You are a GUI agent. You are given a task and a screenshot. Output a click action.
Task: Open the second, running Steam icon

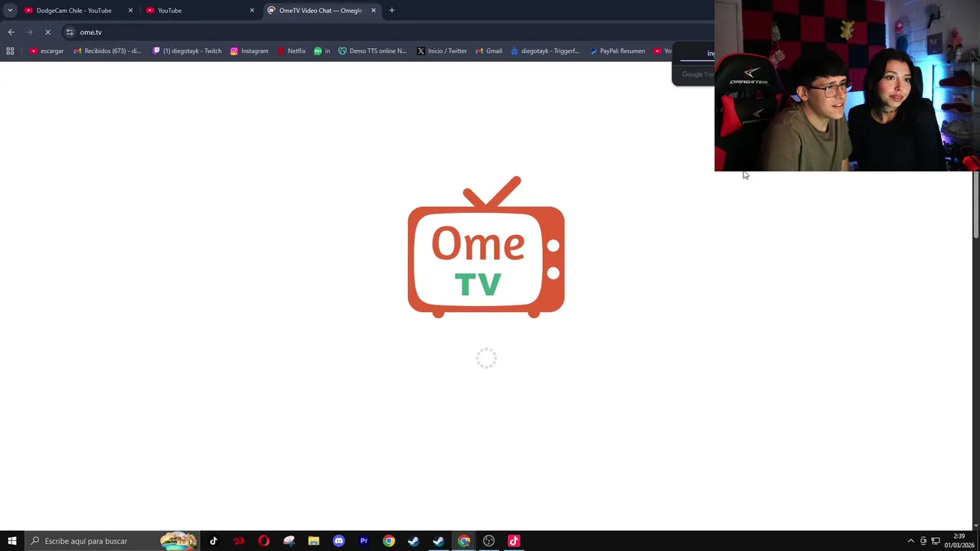click(x=439, y=541)
